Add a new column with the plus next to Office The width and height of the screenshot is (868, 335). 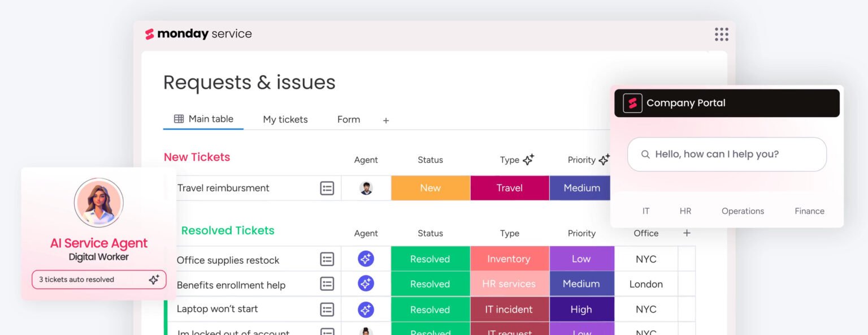(x=687, y=233)
